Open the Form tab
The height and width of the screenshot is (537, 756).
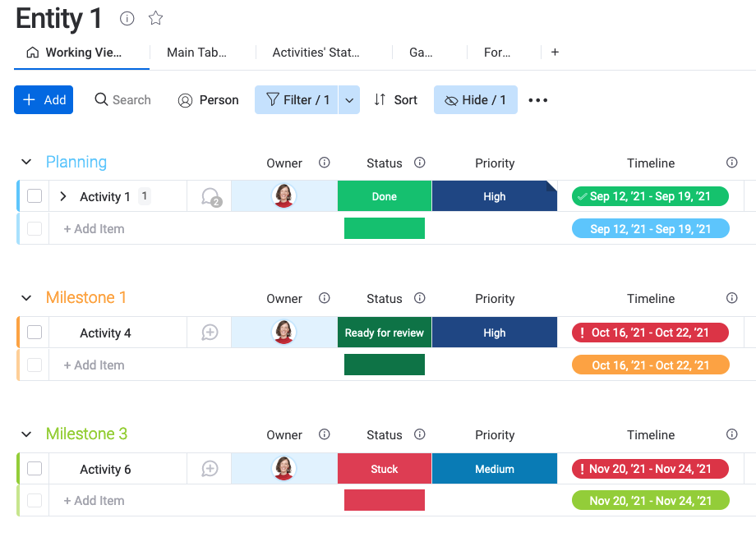[497, 53]
